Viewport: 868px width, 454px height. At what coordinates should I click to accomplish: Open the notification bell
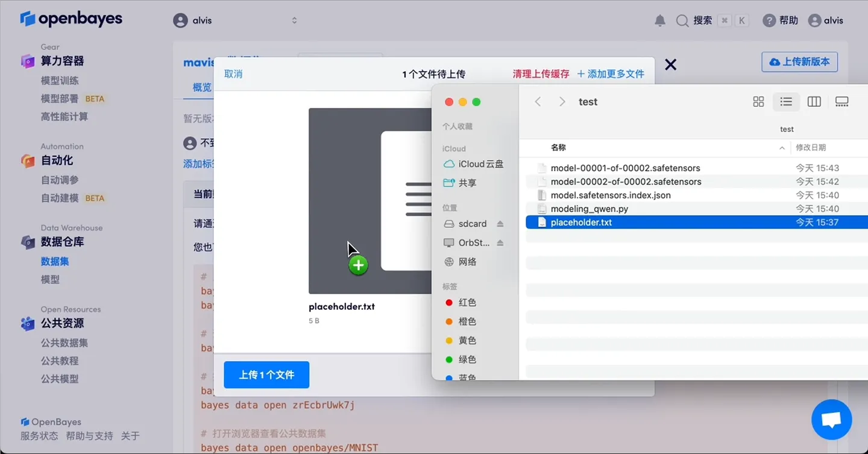[659, 20]
